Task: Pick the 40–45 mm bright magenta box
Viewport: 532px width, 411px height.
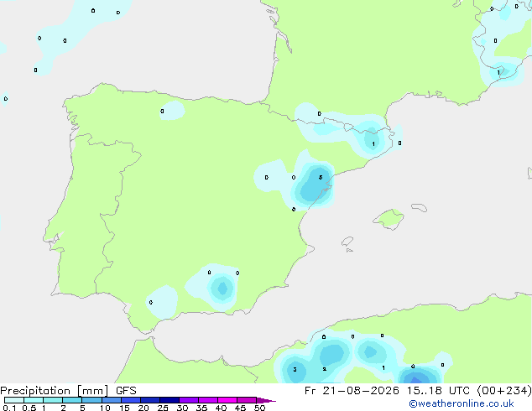Action: [x=227, y=400]
